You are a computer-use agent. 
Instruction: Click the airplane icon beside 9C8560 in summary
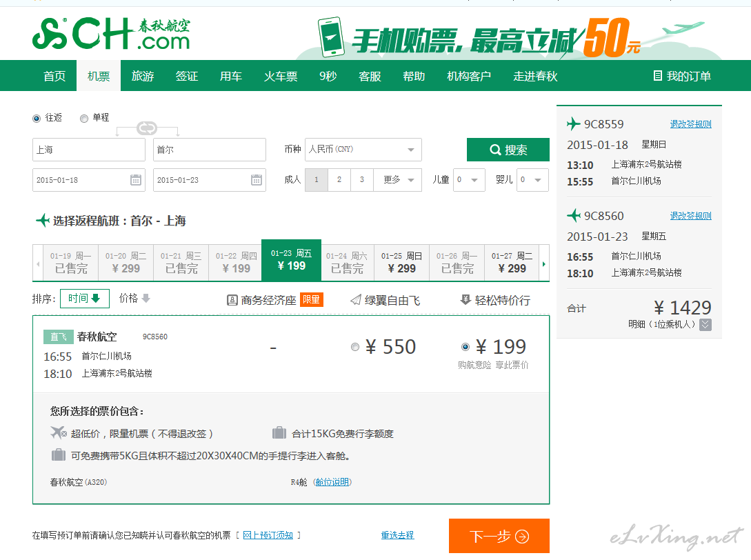(573, 216)
